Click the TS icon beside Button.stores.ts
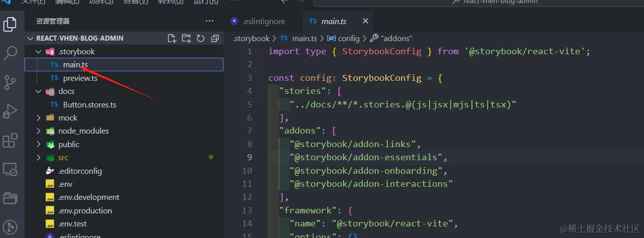Image resolution: width=644 pixels, height=238 pixels. [x=54, y=104]
